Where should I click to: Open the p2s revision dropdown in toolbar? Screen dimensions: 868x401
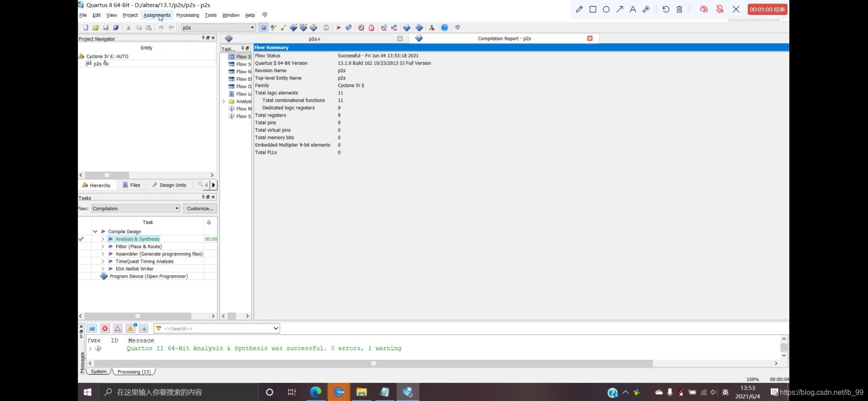point(252,28)
